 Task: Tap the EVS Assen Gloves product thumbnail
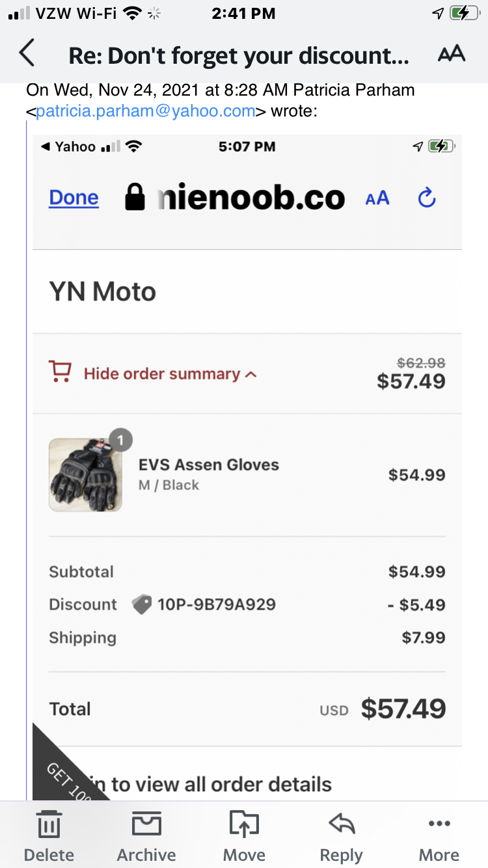(85, 475)
